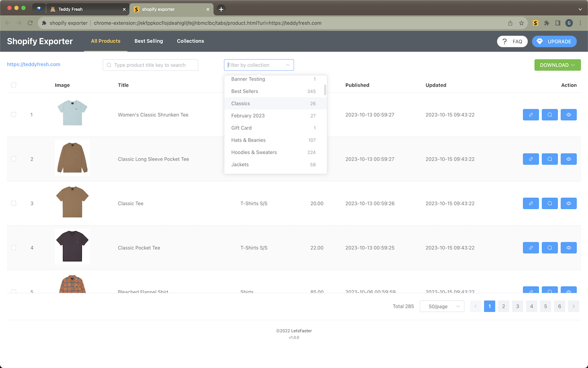The height and width of the screenshot is (368, 588).
Task: Check the checkbox for row 1
Action: (13, 115)
